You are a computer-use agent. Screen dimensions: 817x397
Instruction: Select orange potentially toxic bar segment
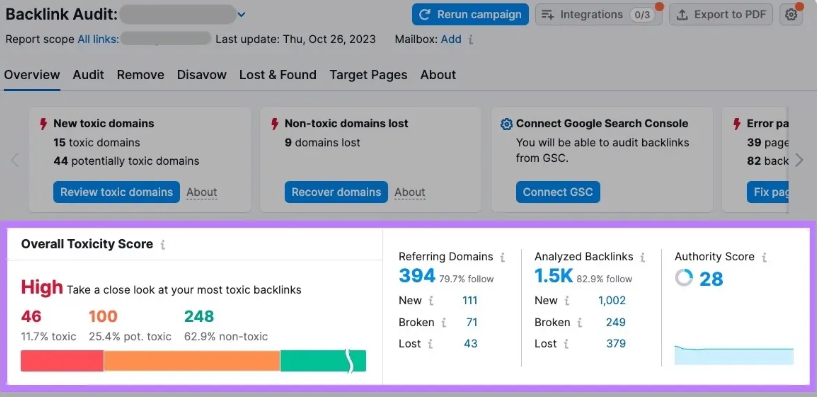click(x=192, y=361)
